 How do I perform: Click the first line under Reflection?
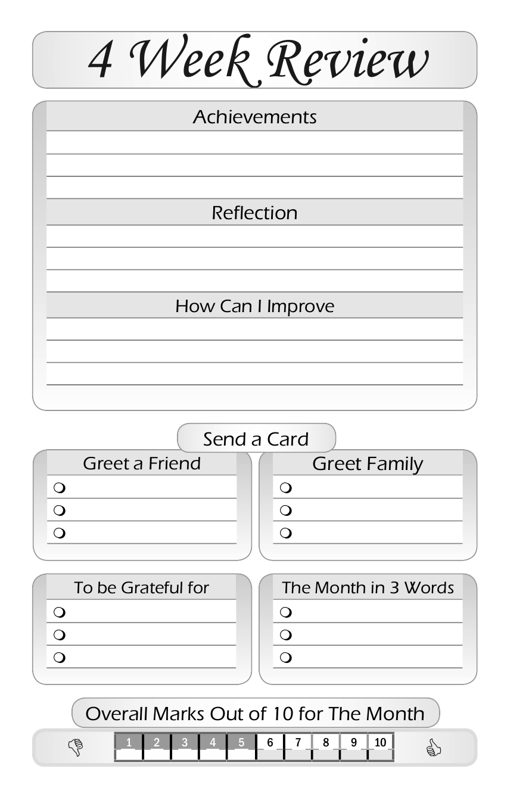click(254, 236)
